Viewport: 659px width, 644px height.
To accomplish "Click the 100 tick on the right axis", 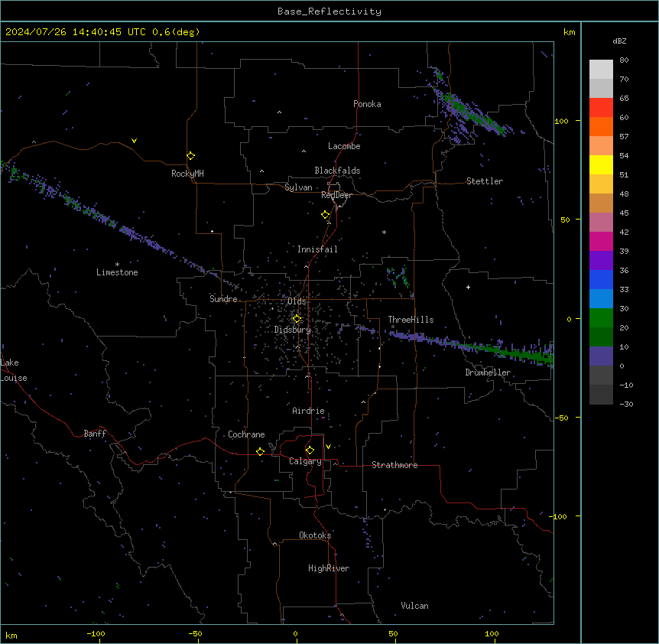I will [561, 121].
